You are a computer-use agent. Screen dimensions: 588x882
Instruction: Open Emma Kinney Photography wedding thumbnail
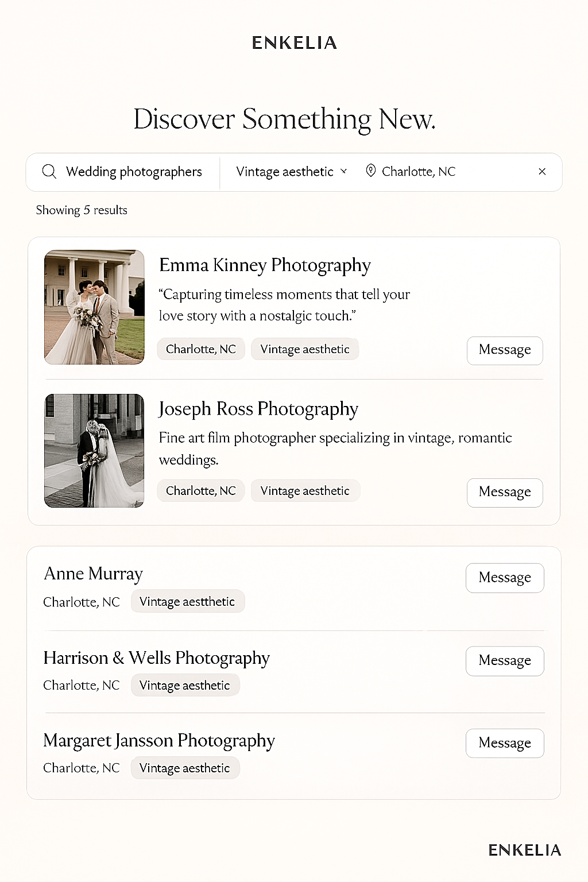(x=94, y=307)
